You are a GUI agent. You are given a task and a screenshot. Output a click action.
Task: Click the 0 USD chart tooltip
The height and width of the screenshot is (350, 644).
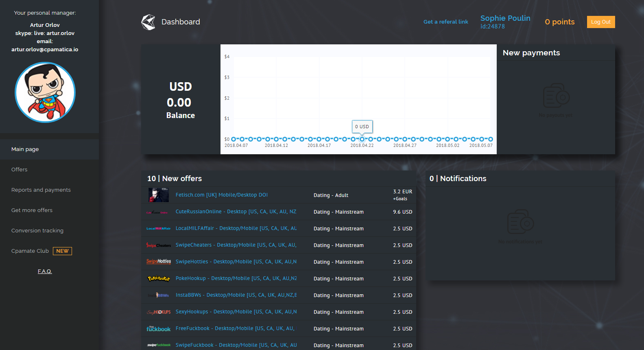pos(362,127)
